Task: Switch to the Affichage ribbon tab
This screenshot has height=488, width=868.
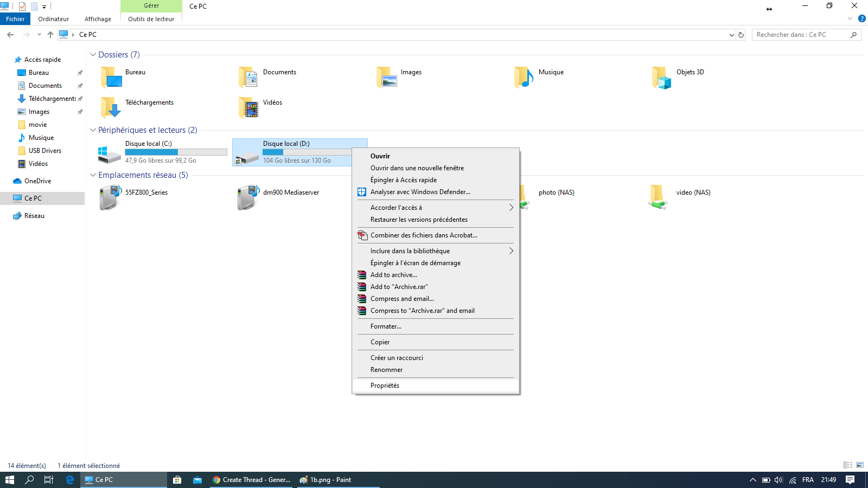Action: click(98, 19)
